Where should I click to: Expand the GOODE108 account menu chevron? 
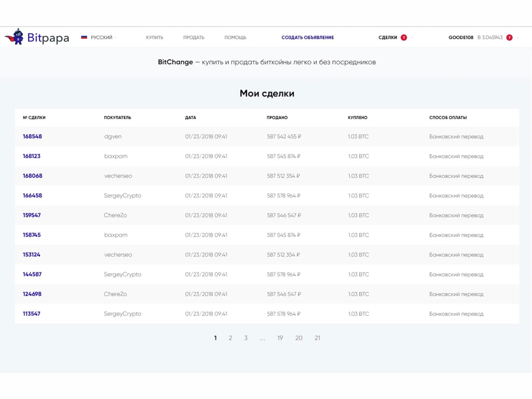point(518,37)
